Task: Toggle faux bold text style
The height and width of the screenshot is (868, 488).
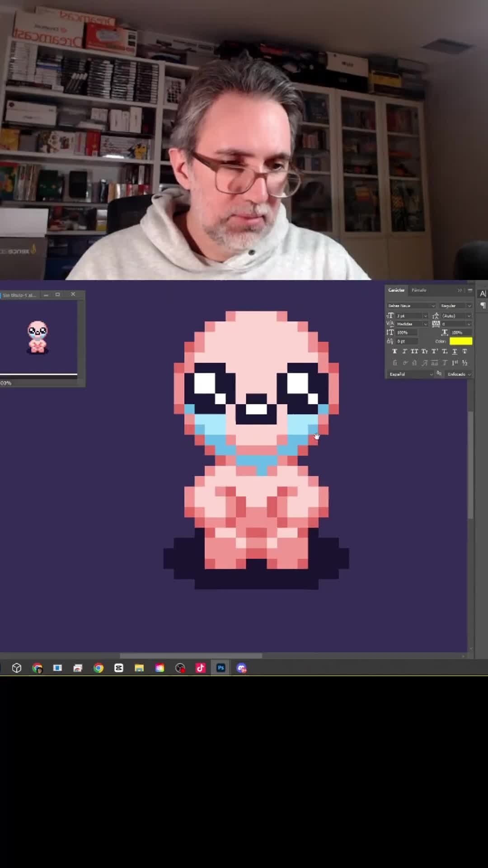Action: 394,351
